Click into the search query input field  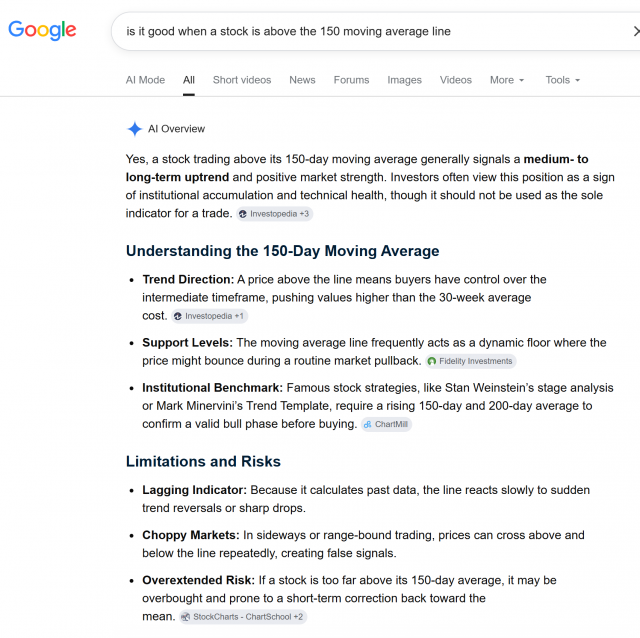[367, 31]
